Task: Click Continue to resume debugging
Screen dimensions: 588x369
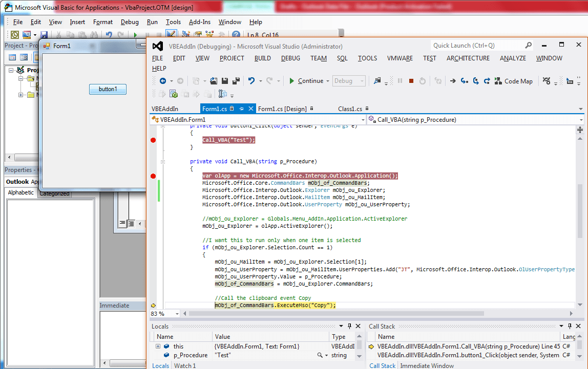Action: pyautogui.click(x=306, y=81)
